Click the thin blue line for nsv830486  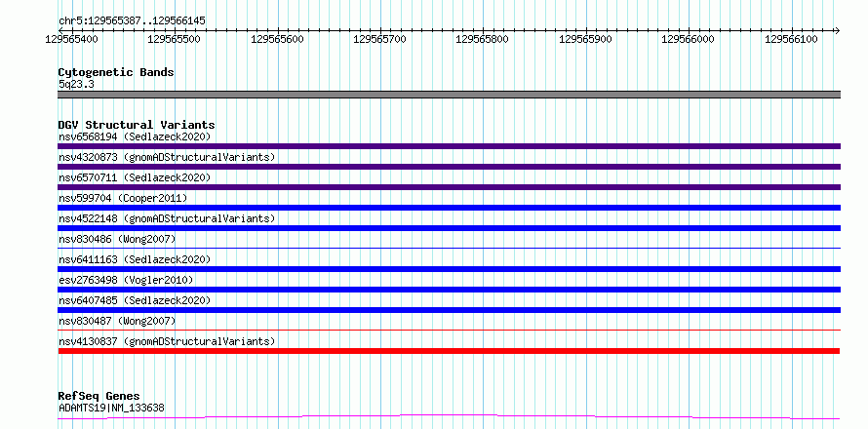click(449, 248)
